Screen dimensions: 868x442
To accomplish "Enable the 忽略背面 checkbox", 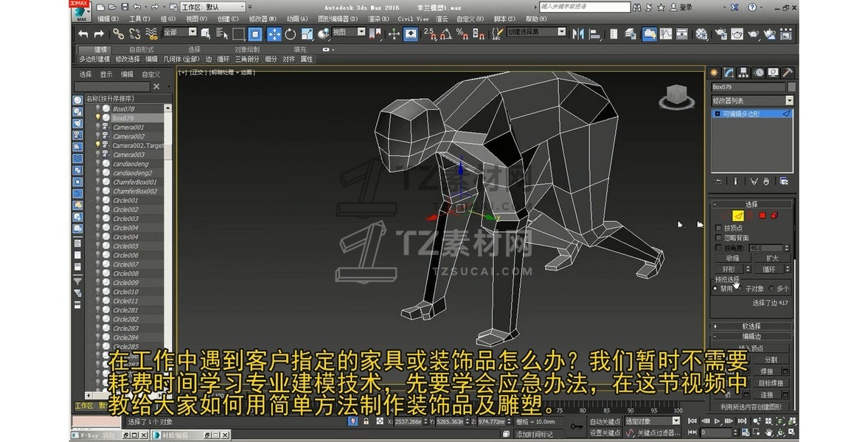I will click(x=719, y=238).
